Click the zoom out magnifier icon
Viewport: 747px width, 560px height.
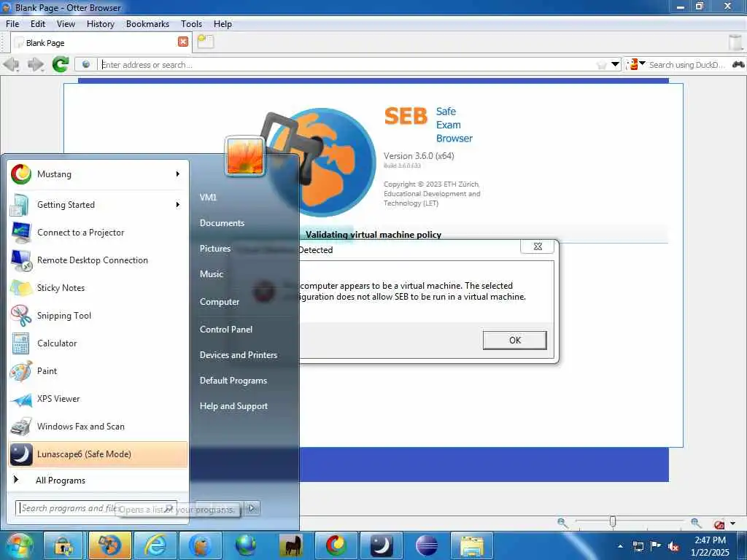tap(562, 522)
